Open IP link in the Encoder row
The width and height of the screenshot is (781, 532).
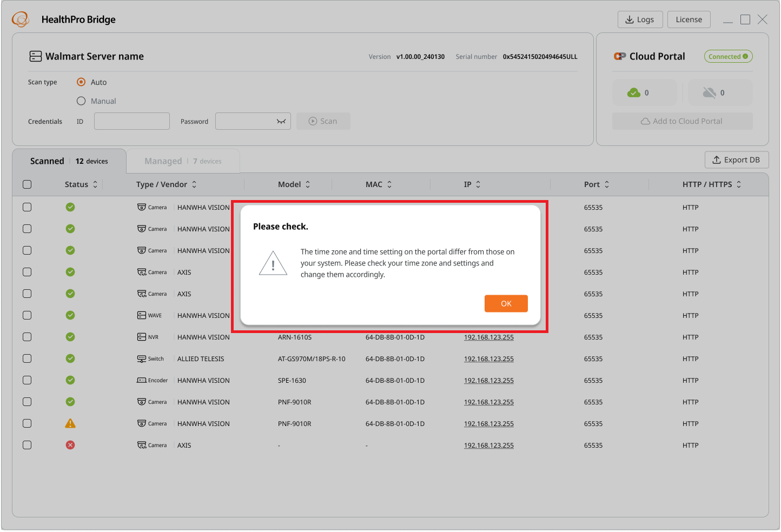pyautogui.click(x=489, y=380)
